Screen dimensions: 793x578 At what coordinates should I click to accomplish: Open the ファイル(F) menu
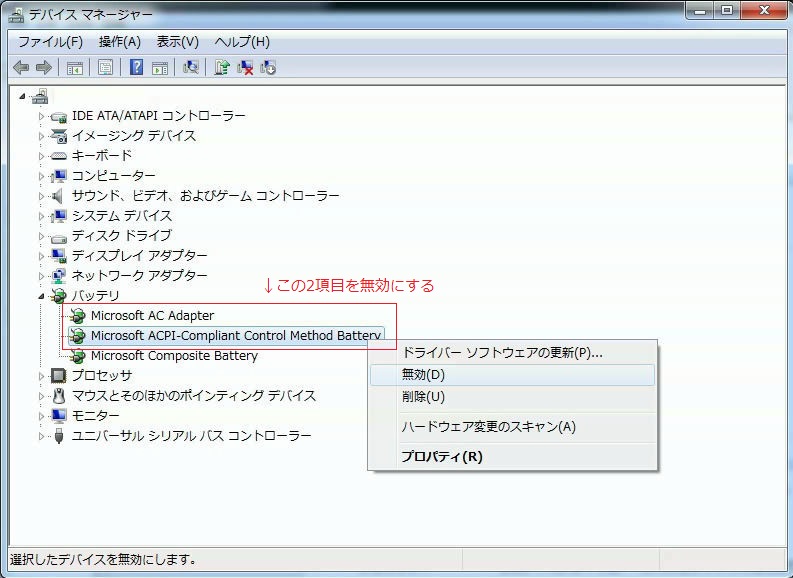coord(50,41)
